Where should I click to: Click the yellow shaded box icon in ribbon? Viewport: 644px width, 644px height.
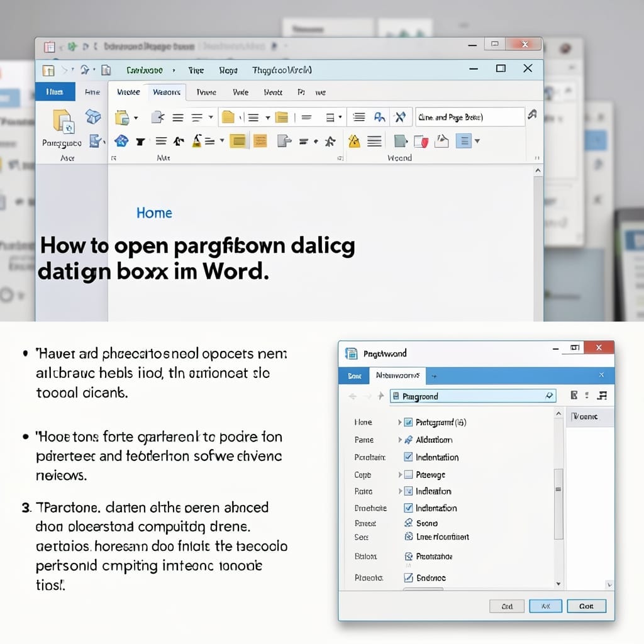tap(238, 142)
